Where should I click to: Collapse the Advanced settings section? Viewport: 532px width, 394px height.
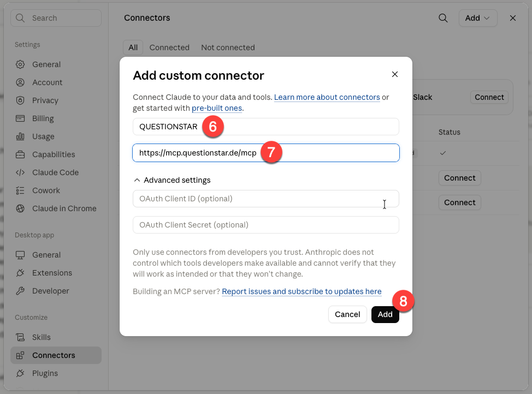[172, 180]
